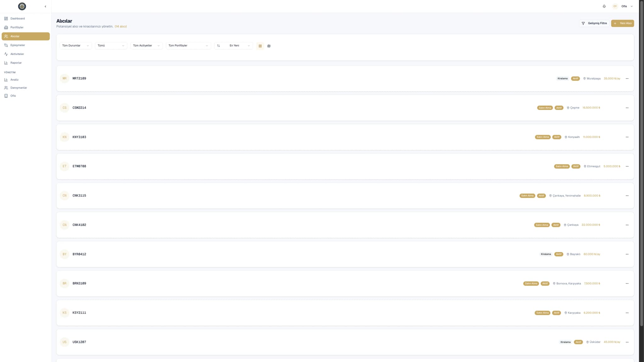
Task: Open the BYR0412 buyer row
Action: (x=345, y=254)
